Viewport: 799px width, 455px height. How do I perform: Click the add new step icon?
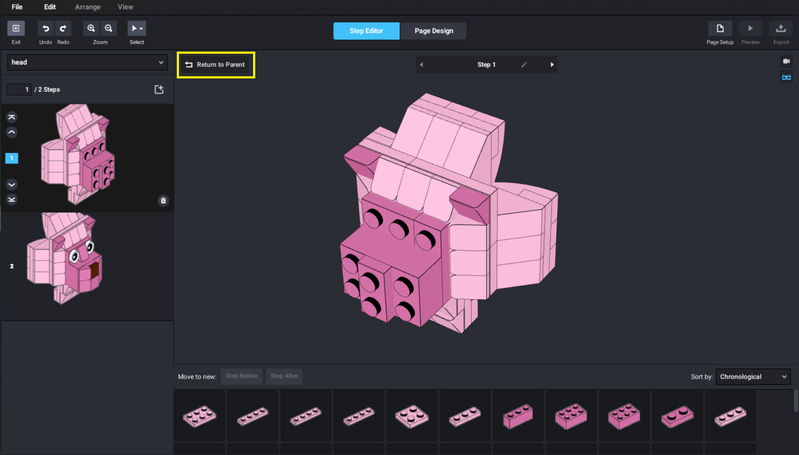point(158,90)
